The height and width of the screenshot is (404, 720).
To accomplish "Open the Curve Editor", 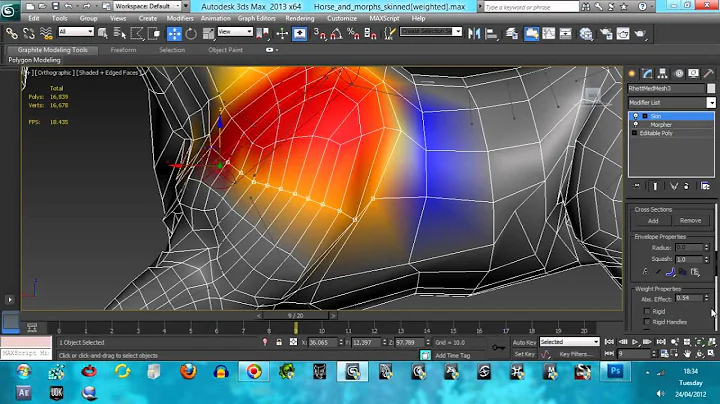I will click(x=549, y=33).
